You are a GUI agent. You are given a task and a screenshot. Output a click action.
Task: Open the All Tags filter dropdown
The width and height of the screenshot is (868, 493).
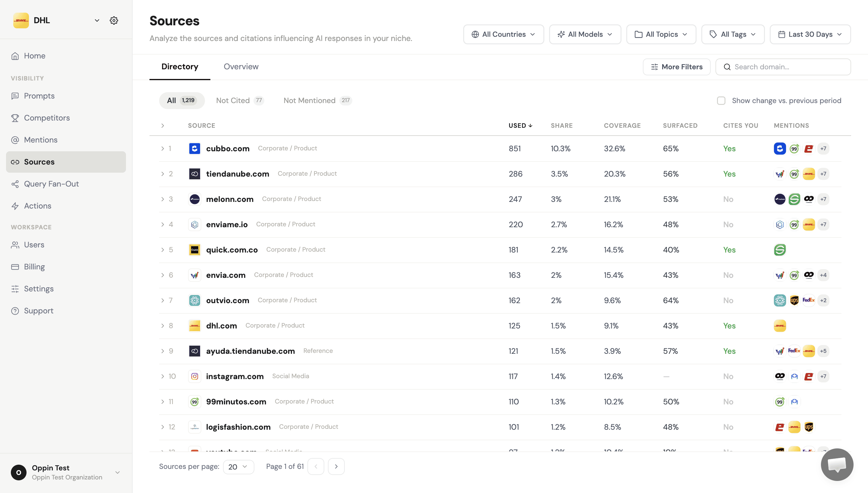[x=733, y=34]
